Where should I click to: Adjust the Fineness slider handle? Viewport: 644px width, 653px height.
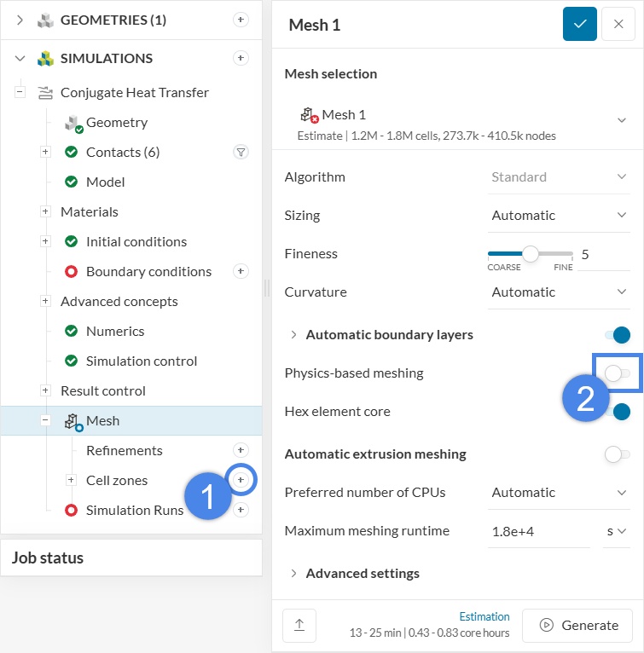531,253
